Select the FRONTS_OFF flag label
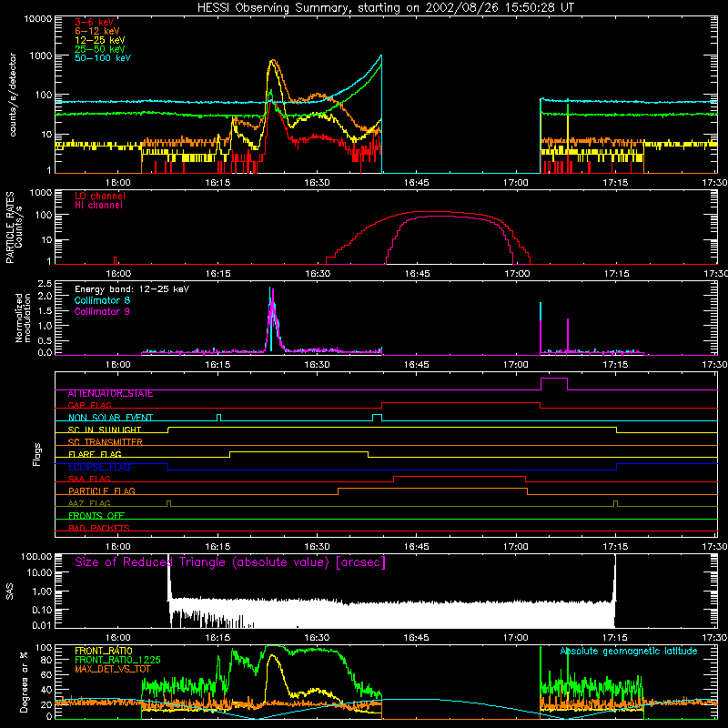This screenshot has width=728, height=728. tap(96, 515)
